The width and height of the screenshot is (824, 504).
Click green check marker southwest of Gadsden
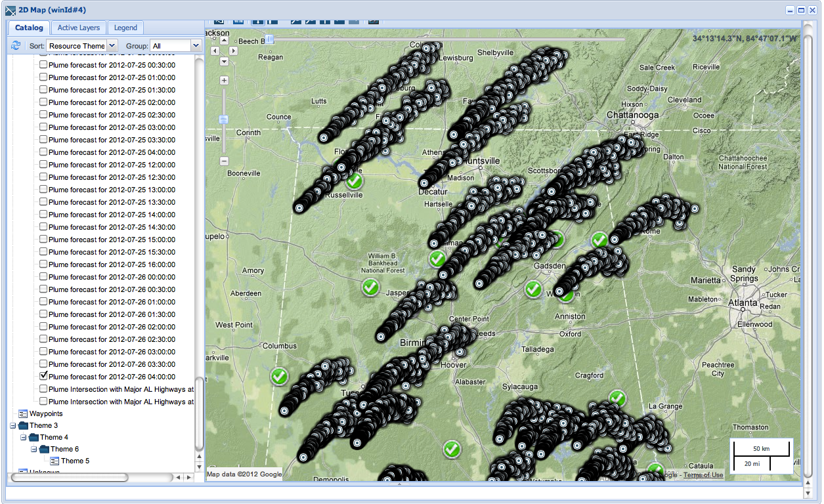click(533, 288)
